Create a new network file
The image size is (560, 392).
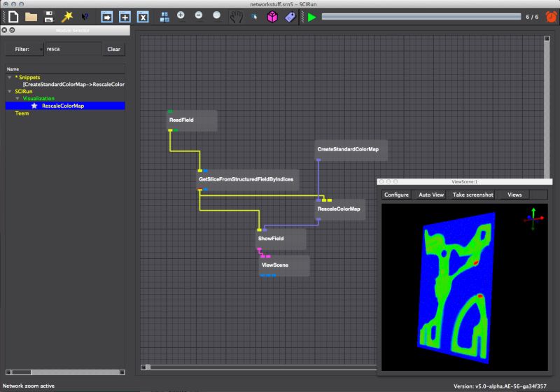pos(13,17)
